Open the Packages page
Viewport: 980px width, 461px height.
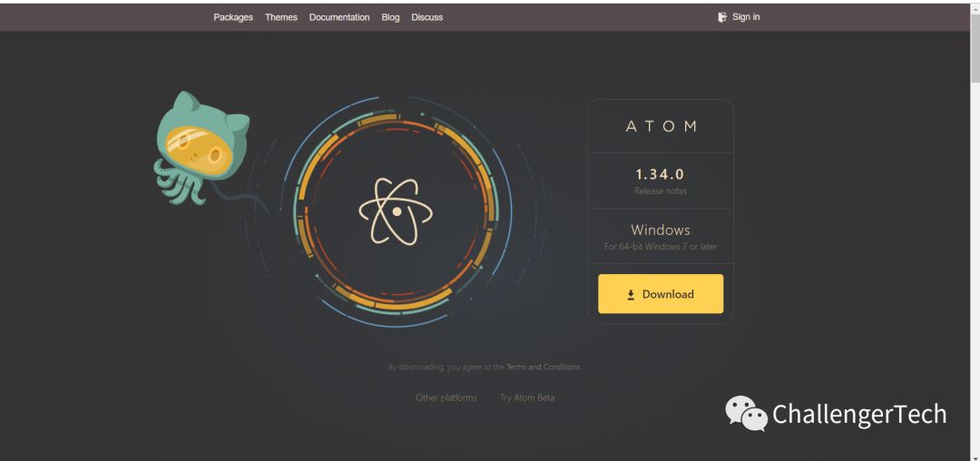[x=233, y=17]
